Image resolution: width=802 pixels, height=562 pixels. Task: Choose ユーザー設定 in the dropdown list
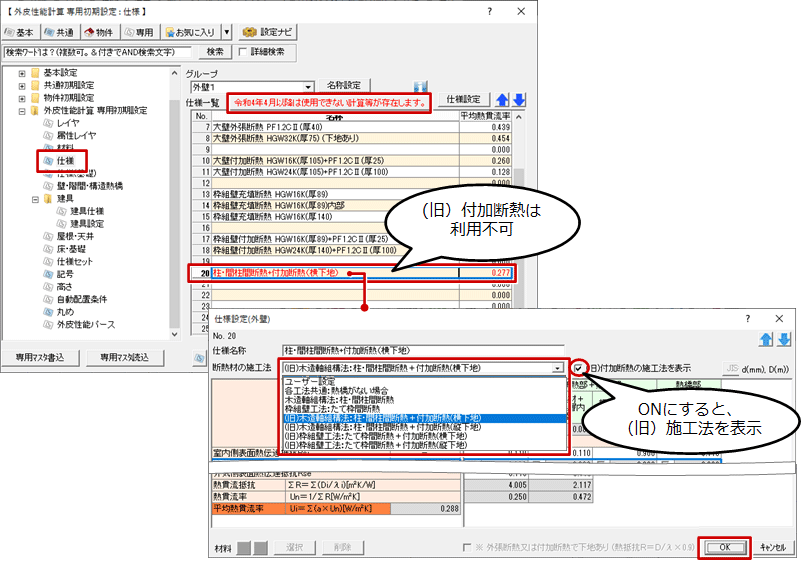(310, 382)
